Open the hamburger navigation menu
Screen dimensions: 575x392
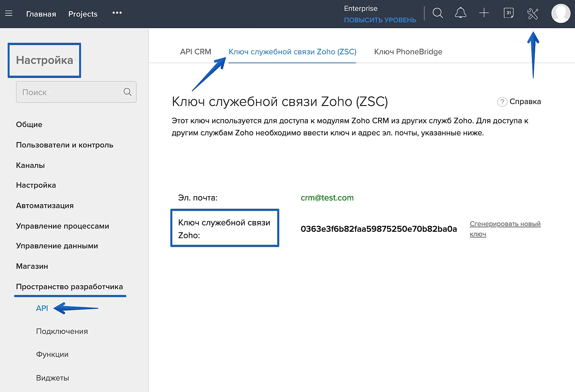(x=9, y=13)
